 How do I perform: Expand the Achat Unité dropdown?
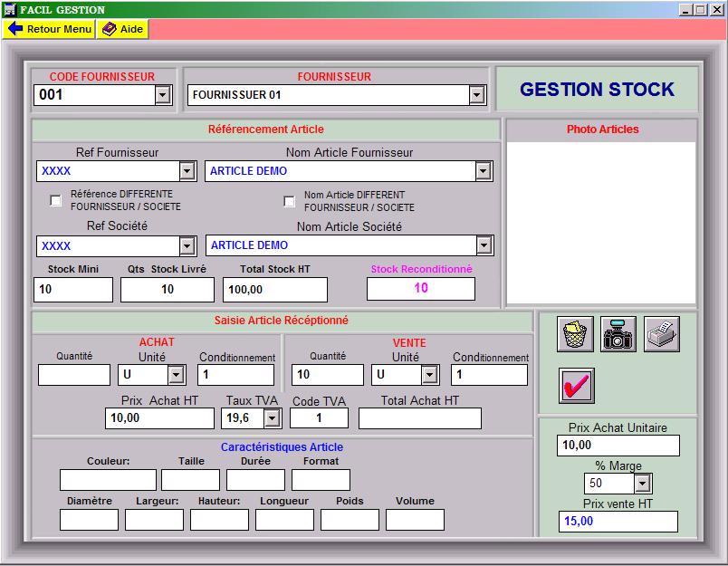pyautogui.click(x=176, y=375)
